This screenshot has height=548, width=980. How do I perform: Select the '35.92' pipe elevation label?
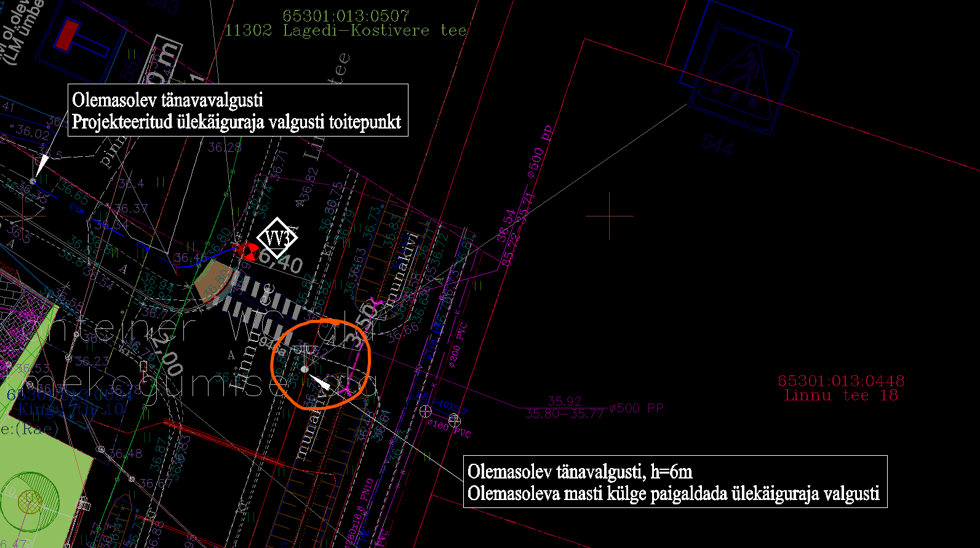tap(564, 401)
